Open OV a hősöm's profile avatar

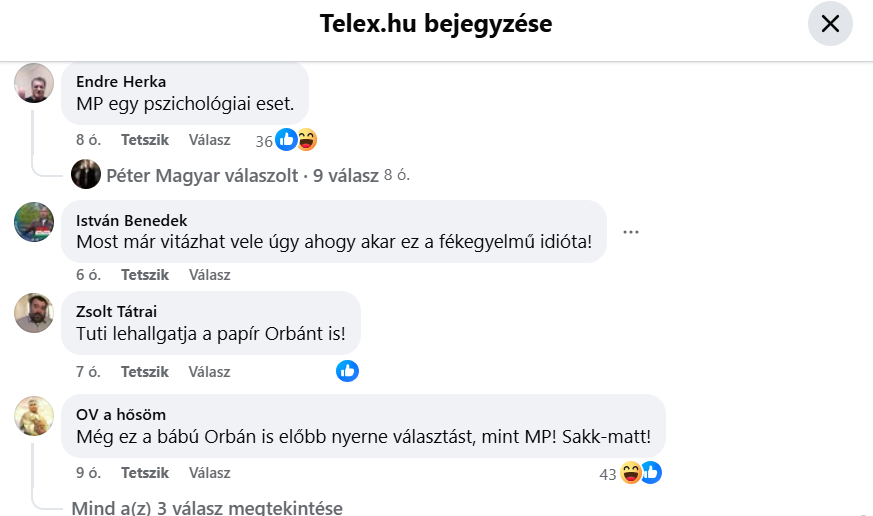pos(34,416)
